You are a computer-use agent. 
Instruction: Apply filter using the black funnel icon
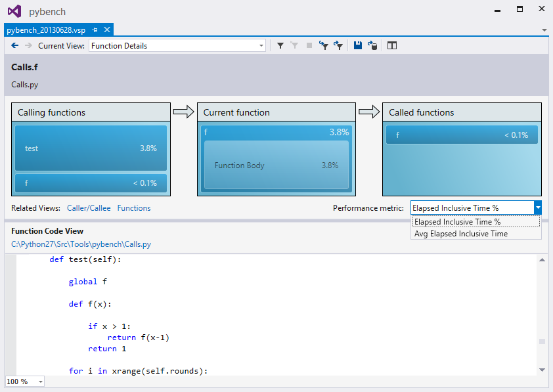(x=280, y=45)
